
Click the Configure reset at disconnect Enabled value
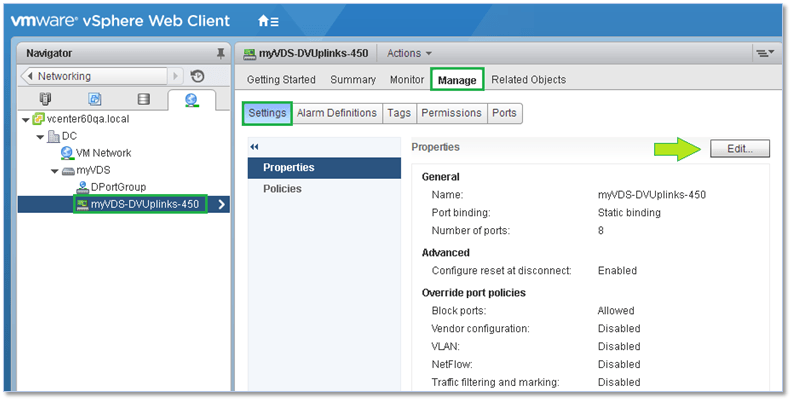(x=617, y=271)
